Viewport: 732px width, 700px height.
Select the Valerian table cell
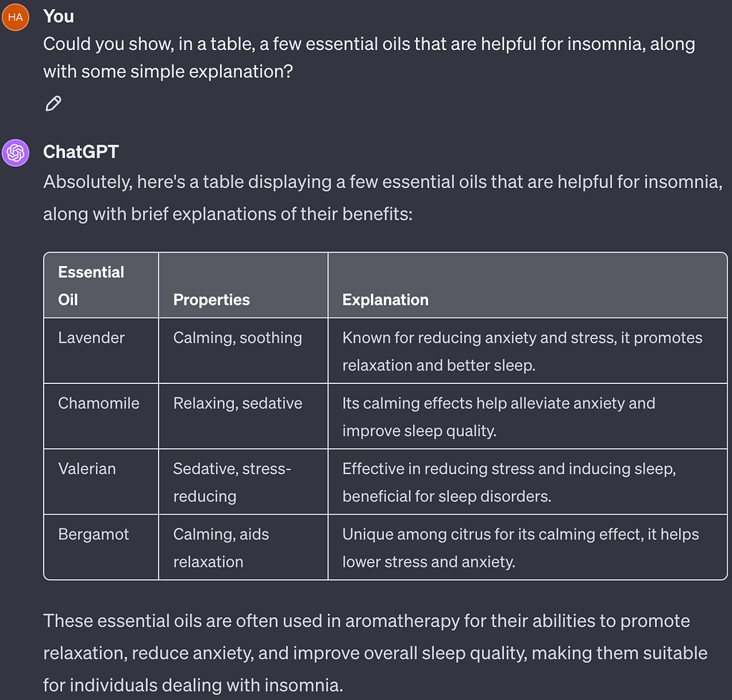[x=102, y=481]
